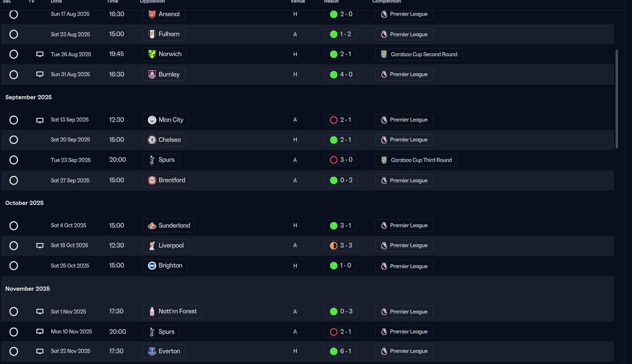
Task: Sort fixtures by Opposition column header
Action: click(153, 1)
